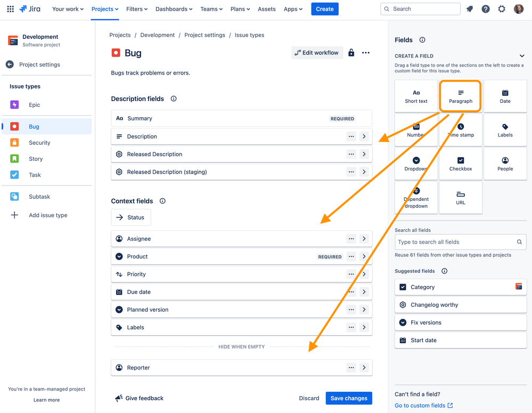
Task: Open more options for Labels field
Action: point(351,327)
